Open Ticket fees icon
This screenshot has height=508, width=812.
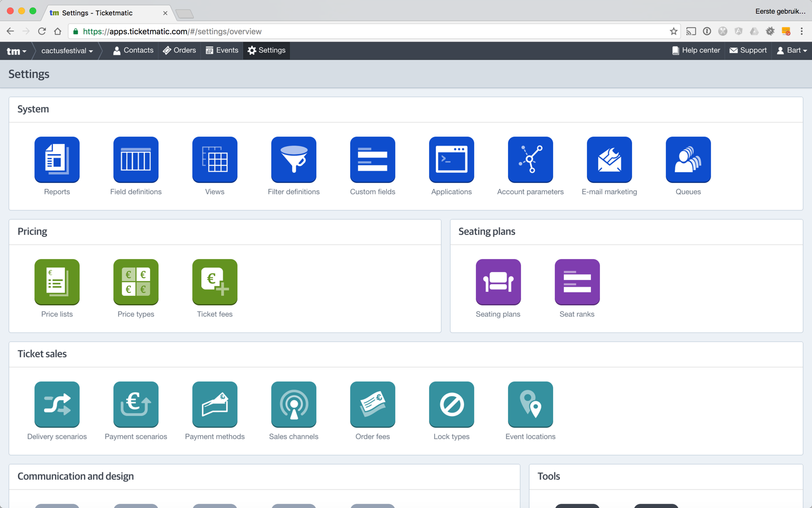(215, 282)
